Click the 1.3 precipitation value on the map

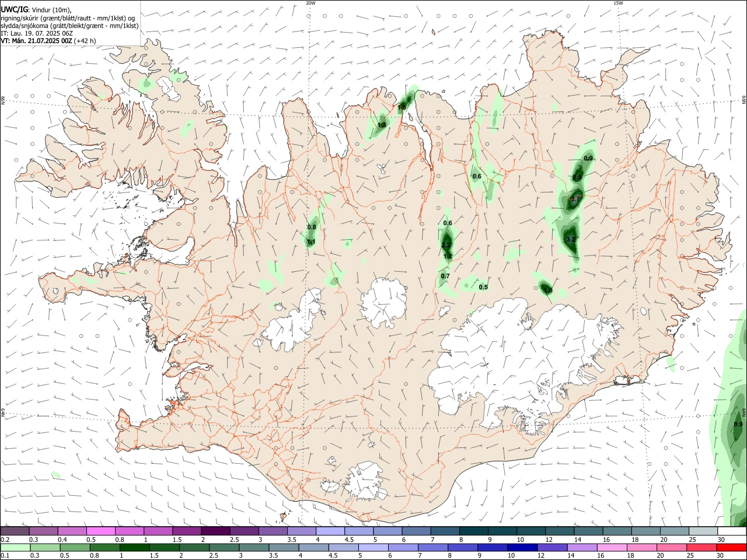tap(382, 124)
